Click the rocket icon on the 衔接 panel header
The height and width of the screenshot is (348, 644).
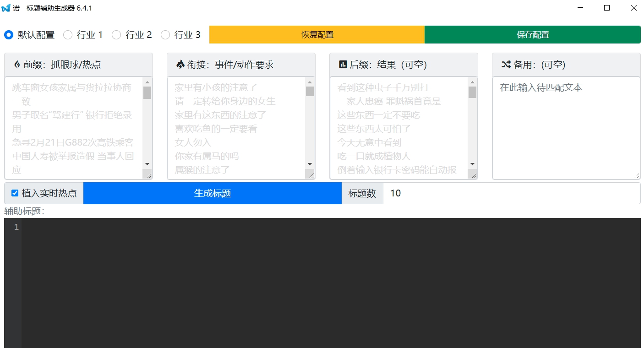click(180, 64)
